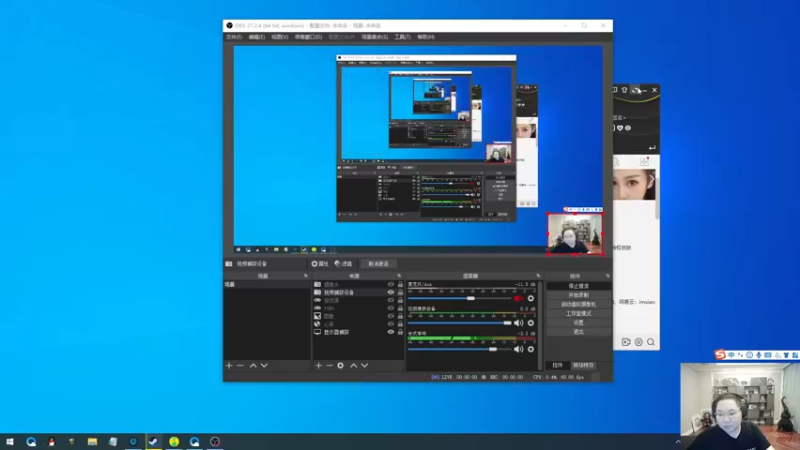This screenshot has height=450, width=800.
Task: Pop out the 控件 dock panel icon
Action: 607,276
